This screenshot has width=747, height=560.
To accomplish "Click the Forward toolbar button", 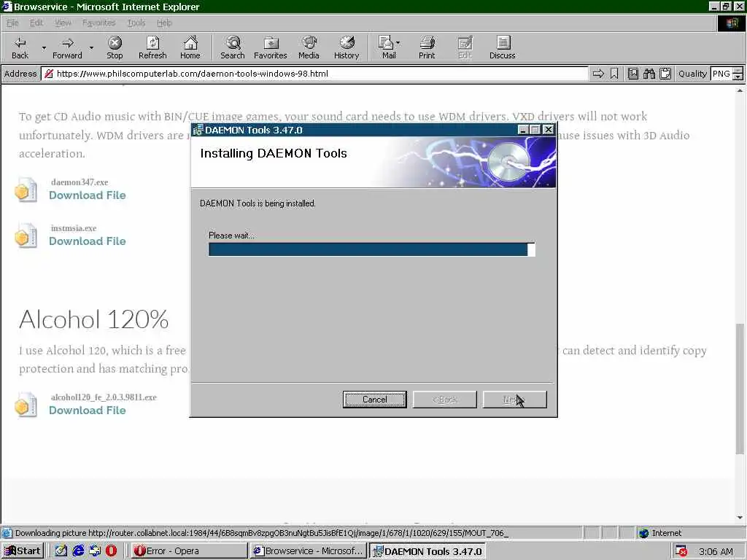I will tap(67, 47).
